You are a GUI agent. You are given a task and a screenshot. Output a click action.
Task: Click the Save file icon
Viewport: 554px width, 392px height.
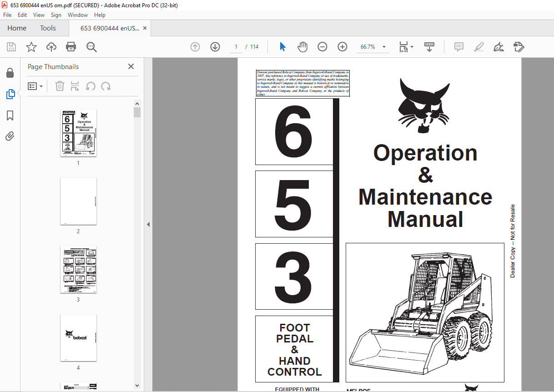[x=11, y=47]
